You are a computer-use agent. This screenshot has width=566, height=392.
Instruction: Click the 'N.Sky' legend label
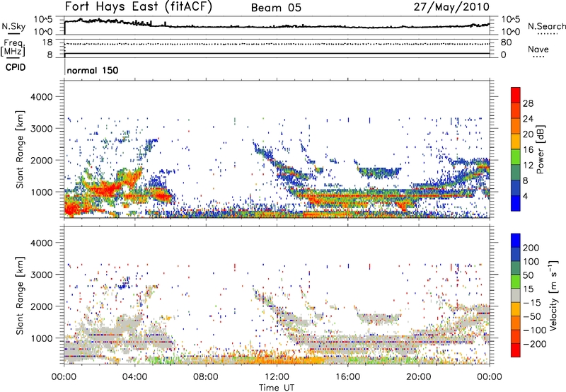pos(13,26)
